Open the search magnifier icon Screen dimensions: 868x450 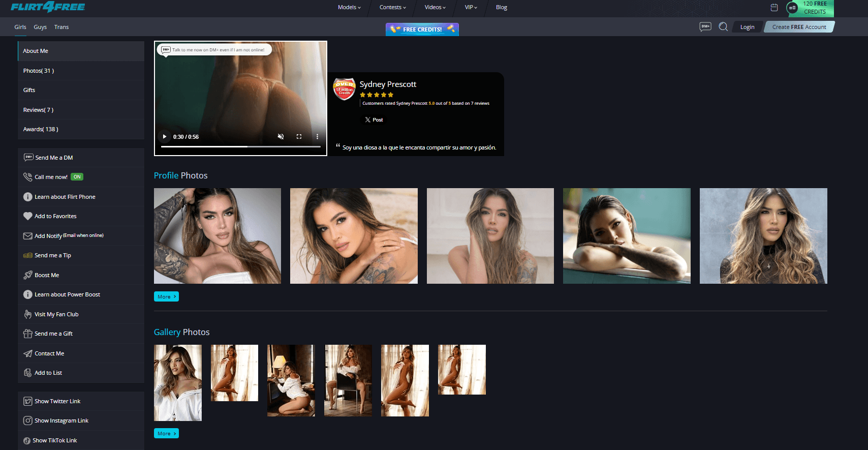click(x=723, y=26)
